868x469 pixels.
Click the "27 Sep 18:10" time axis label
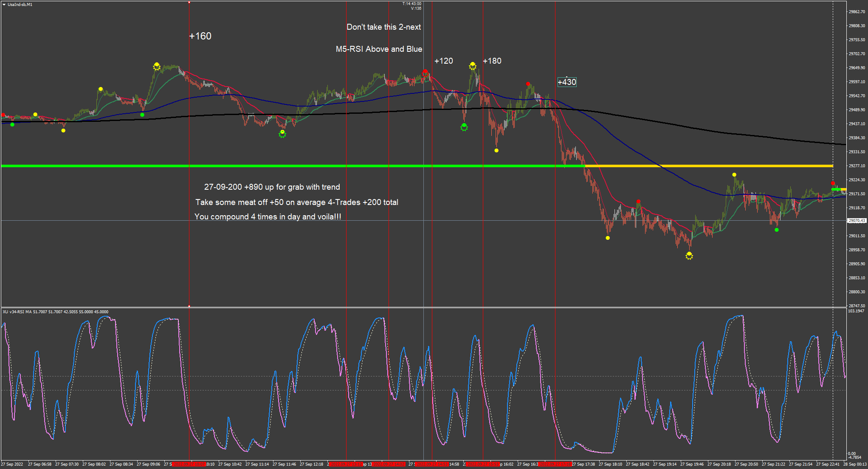coord(610,464)
